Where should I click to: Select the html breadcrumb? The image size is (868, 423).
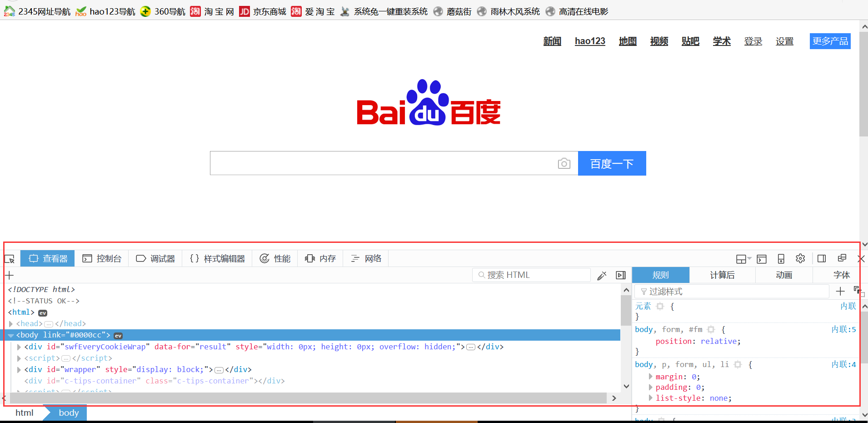click(x=25, y=413)
